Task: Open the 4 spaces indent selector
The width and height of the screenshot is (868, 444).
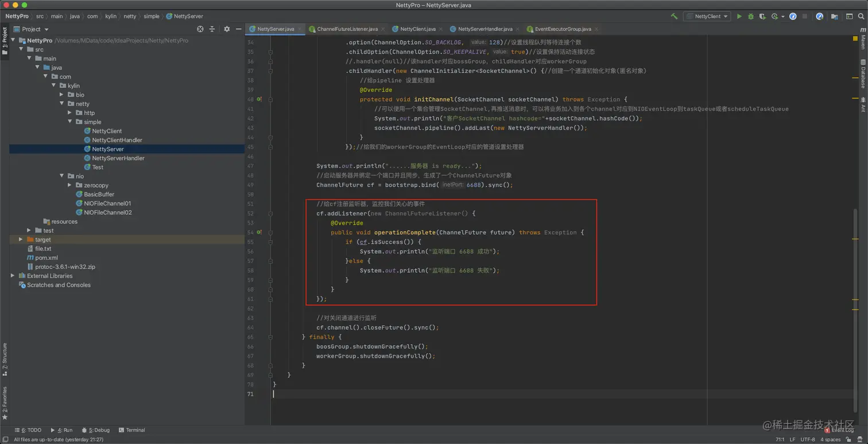Action: pyautogui.click(x=830, y=439)
